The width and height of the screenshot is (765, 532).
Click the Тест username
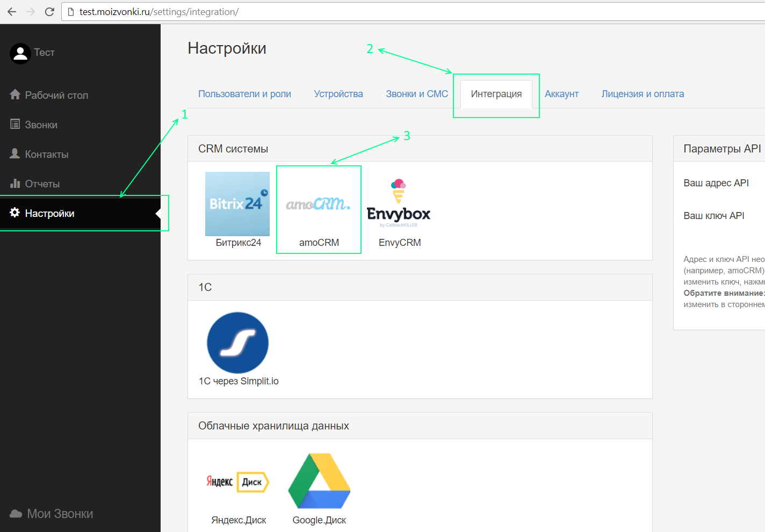pyautogui.click(x=45, y=53)
